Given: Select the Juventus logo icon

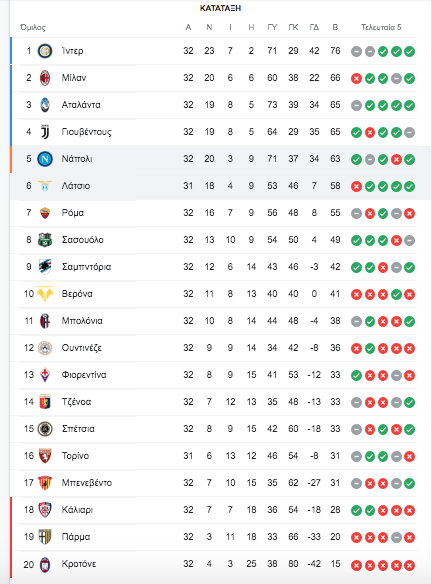Looking at the screenshot, I should click(x=45, y=132).
